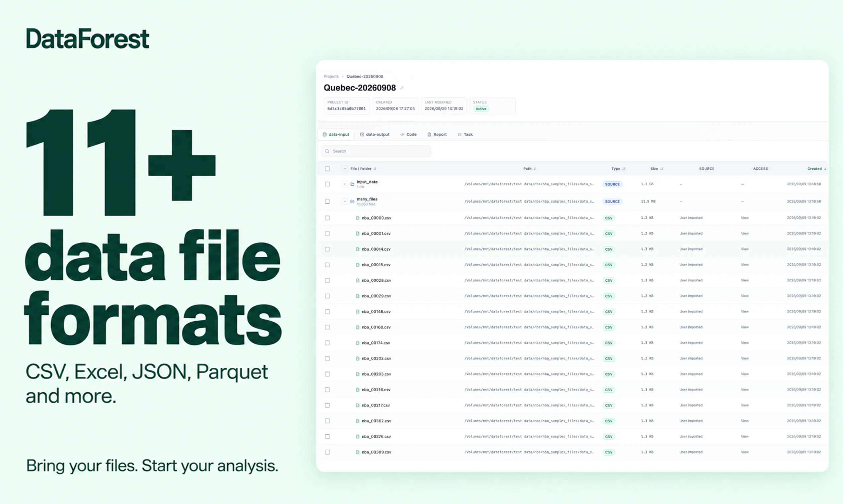The image size is (843, 504).
Task: Click the Quebec-20260908 breadcrumb item
Action: coord(365,76)
